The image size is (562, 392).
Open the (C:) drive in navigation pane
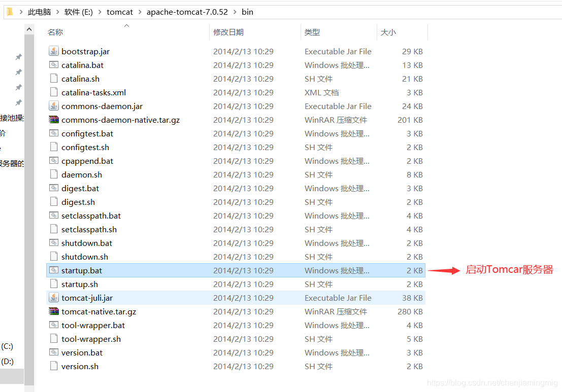click(x=7, y=346)
